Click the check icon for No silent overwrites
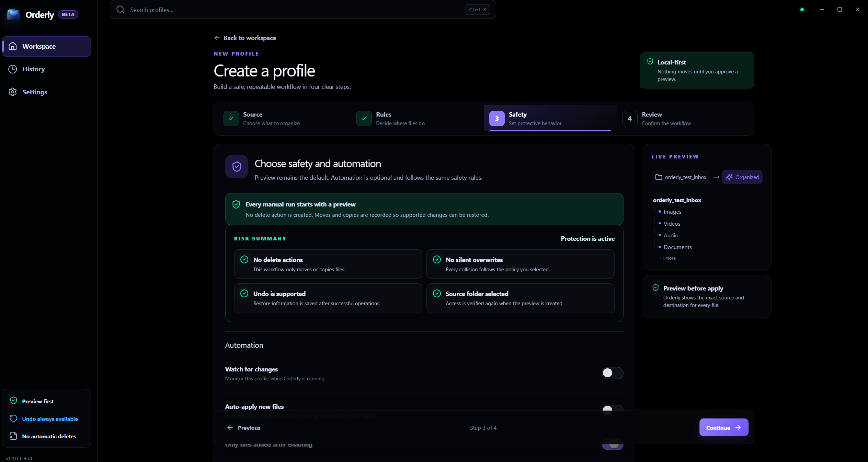This screenshot has width=868, height=462. tap(437, 260)
